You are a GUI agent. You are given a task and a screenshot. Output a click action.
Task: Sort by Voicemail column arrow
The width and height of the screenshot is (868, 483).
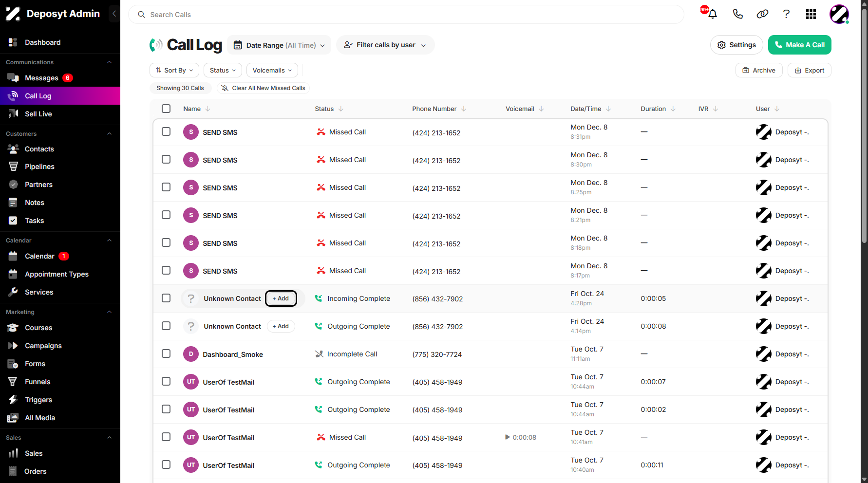[542, 109]
